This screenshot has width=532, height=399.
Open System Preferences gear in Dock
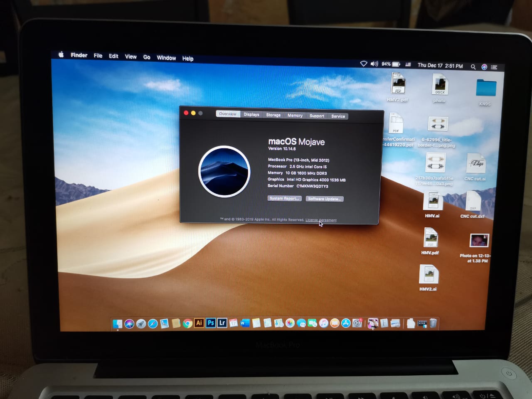pos(357,323)
